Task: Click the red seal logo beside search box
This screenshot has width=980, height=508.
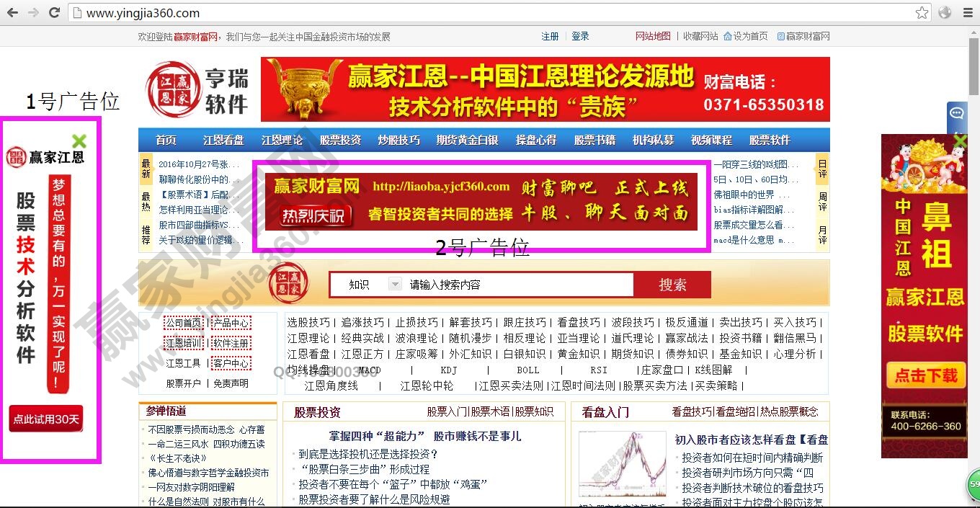Action: click(288, 283)
